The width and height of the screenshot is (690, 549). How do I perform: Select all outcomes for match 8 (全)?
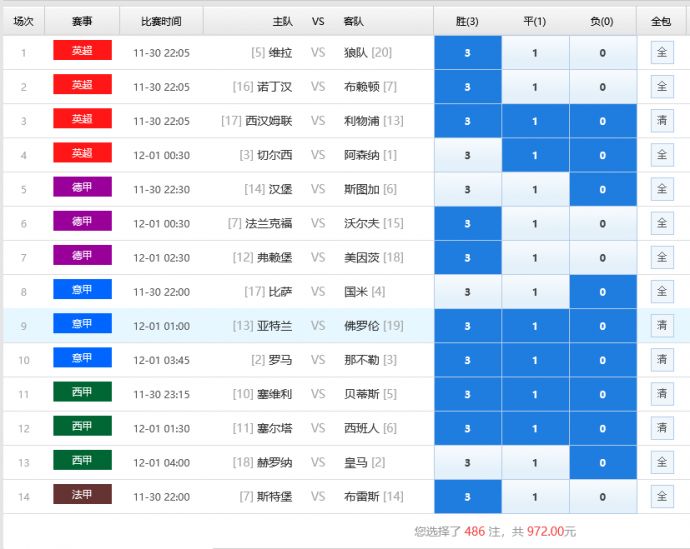point(662,292)
